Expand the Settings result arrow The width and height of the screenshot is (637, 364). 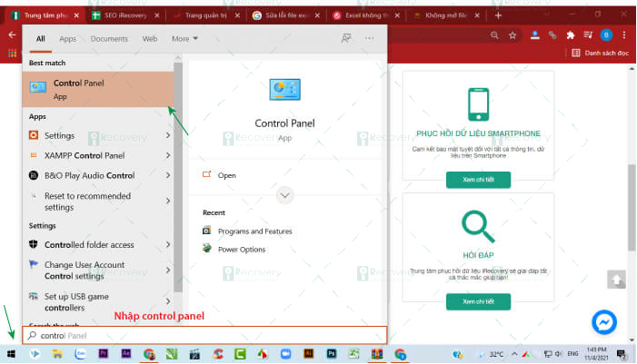(x=168, y=135)
